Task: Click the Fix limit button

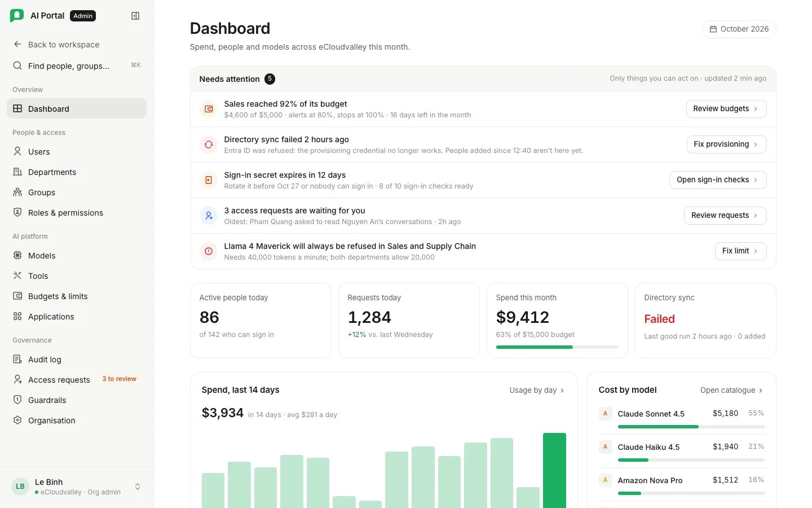Action: (x=740, y=251)
